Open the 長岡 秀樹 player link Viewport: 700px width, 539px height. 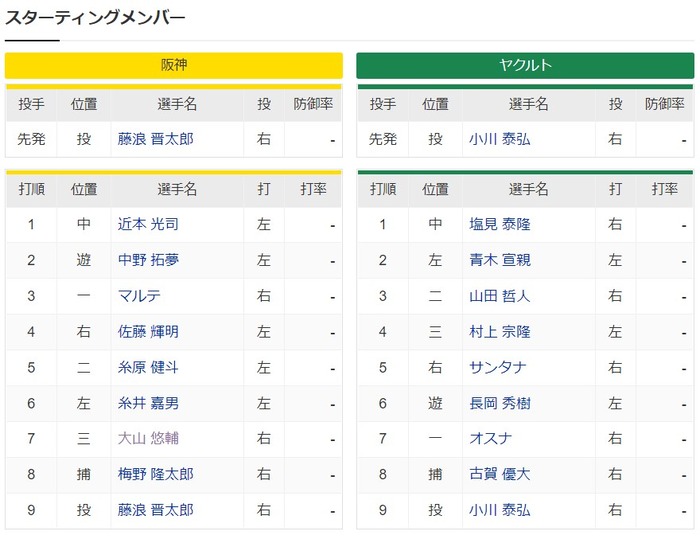[500, 403]
